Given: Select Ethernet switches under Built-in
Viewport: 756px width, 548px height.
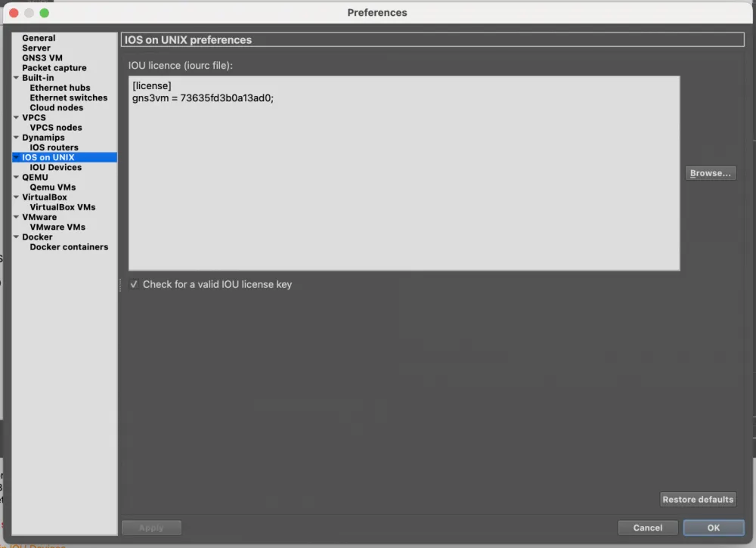Looking at the screenshot, I should [69, 98].
